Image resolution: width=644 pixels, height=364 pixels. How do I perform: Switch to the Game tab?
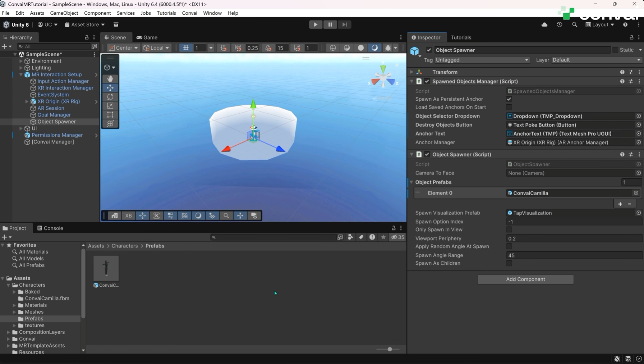tap(147, 37)
